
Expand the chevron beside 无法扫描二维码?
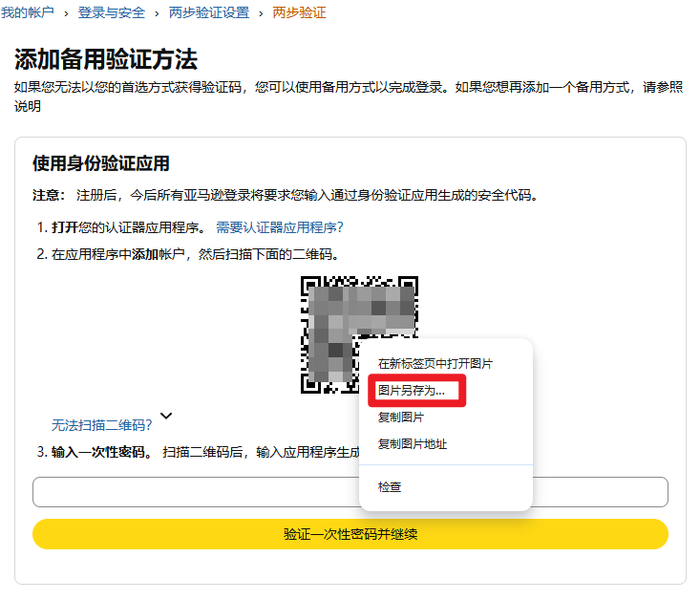(x=166, y=416)
